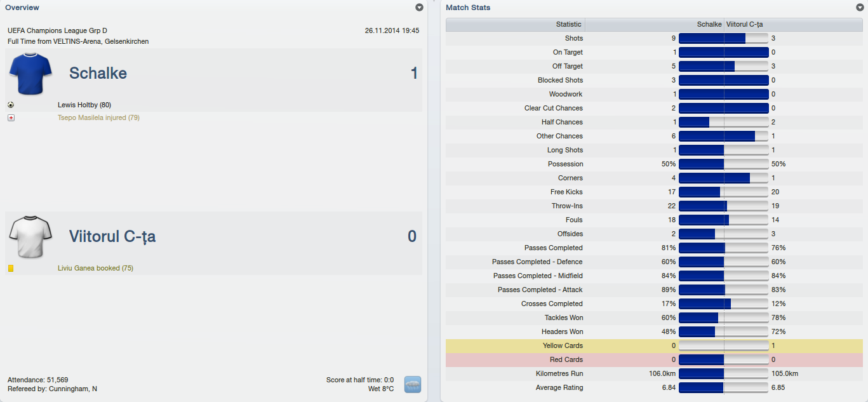The image size is (868, 402).
Task: Click the yellow card icon beside Liviu Ganea
Action: click(11, 269)
